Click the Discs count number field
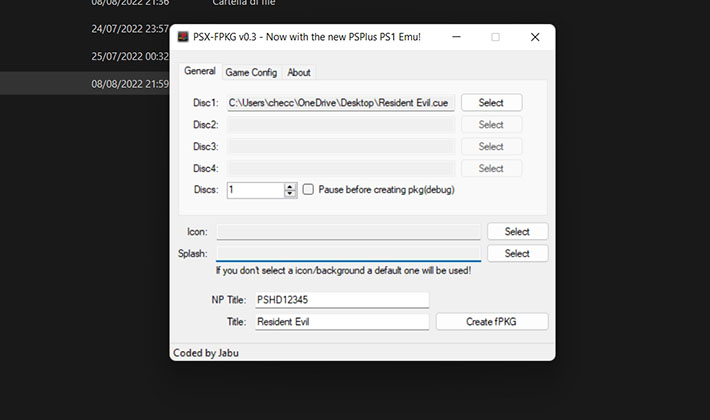710x420 pixels. tap(255, 190)
